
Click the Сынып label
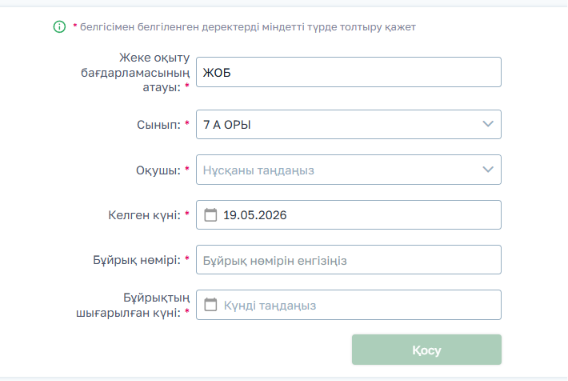coord(158,125)
